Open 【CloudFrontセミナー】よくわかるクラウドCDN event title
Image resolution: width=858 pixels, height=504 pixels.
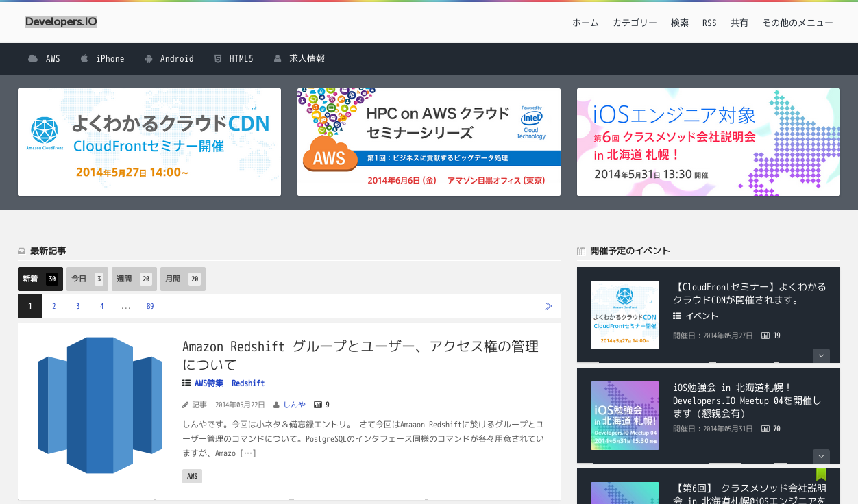pos(750,293)
